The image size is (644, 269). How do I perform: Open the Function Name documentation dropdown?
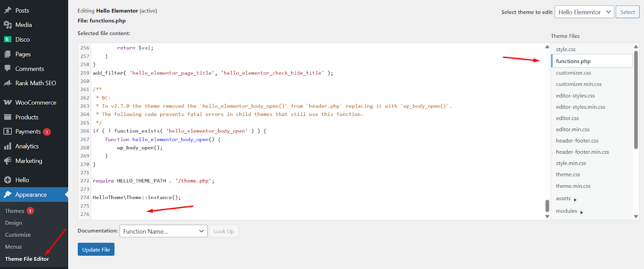click(x=163, y=231)
